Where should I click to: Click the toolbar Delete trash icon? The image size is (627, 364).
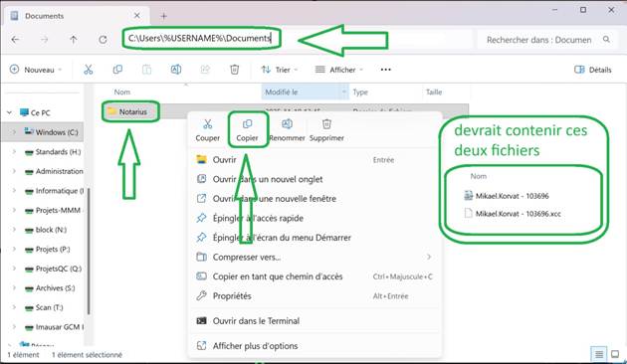[x=234, y=70]
